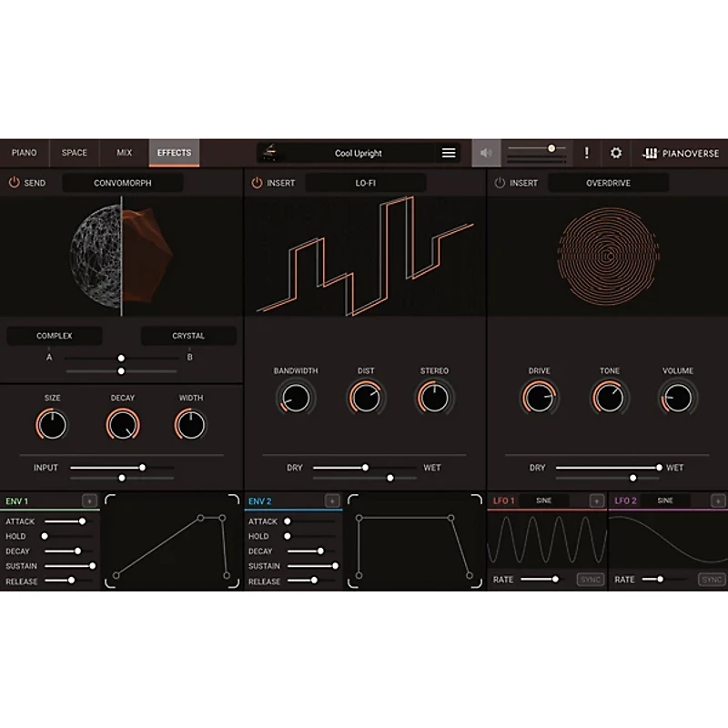Expand ENV 1 options with its plus button

88,500
